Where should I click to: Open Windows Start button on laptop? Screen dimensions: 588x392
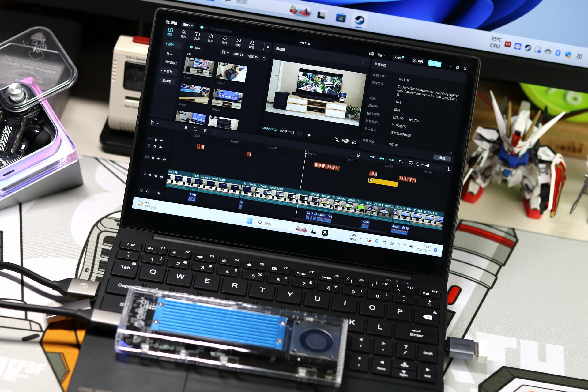249,221
